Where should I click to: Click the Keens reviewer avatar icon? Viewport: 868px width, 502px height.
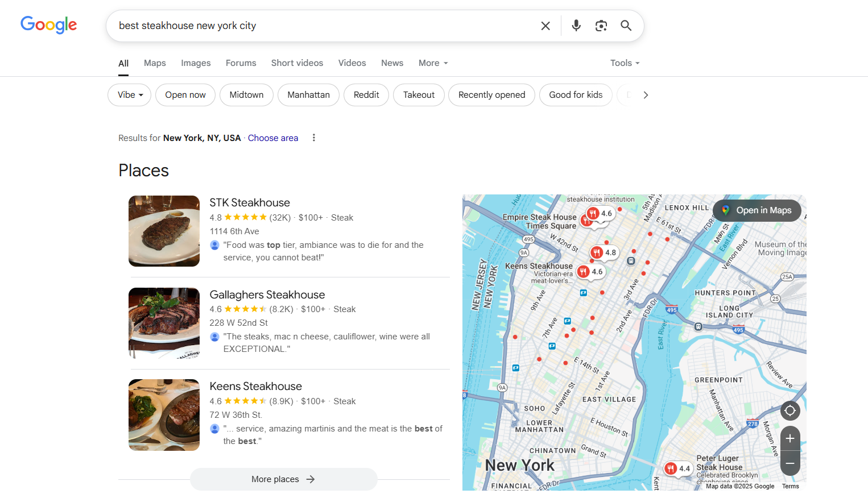(x=214, y=429)
